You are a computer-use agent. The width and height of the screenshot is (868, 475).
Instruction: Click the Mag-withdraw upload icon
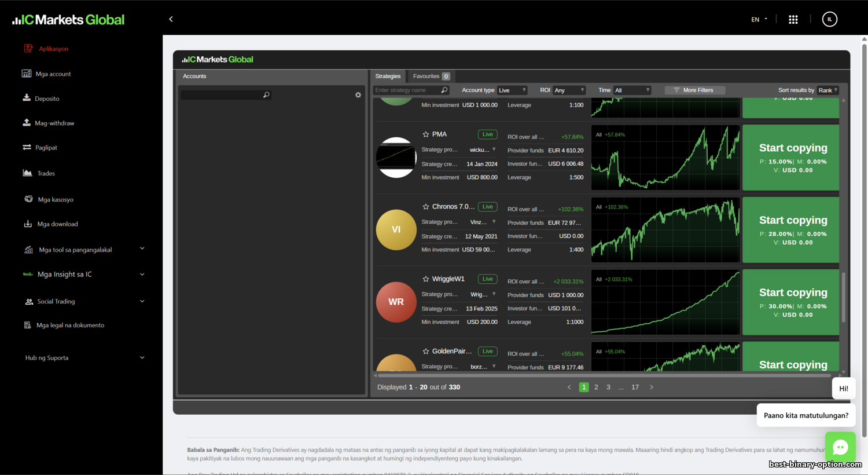(x=27, y=122)
